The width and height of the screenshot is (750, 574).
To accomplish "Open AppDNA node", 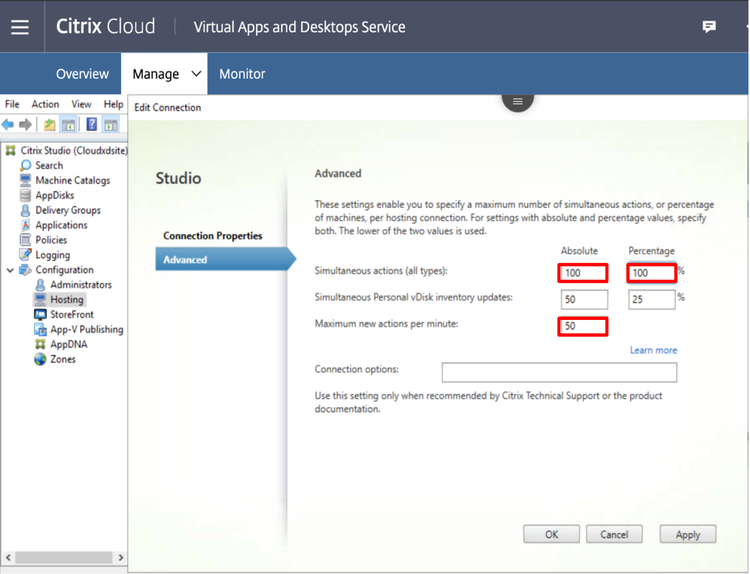I will 68,344.
